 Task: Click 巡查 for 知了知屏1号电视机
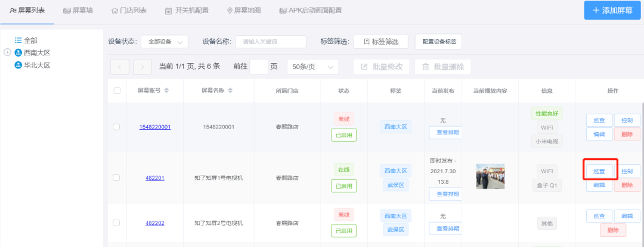point(599,171)
